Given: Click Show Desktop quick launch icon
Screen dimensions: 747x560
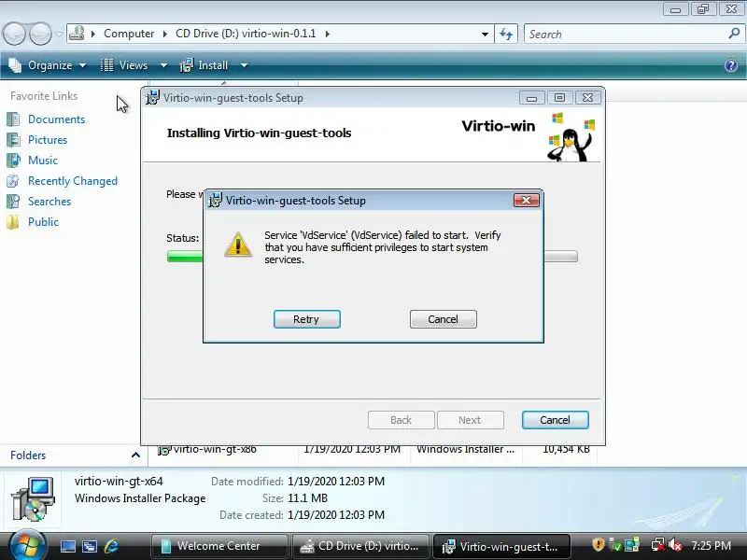Looking at the screenshot, I should tap(67, 546).
